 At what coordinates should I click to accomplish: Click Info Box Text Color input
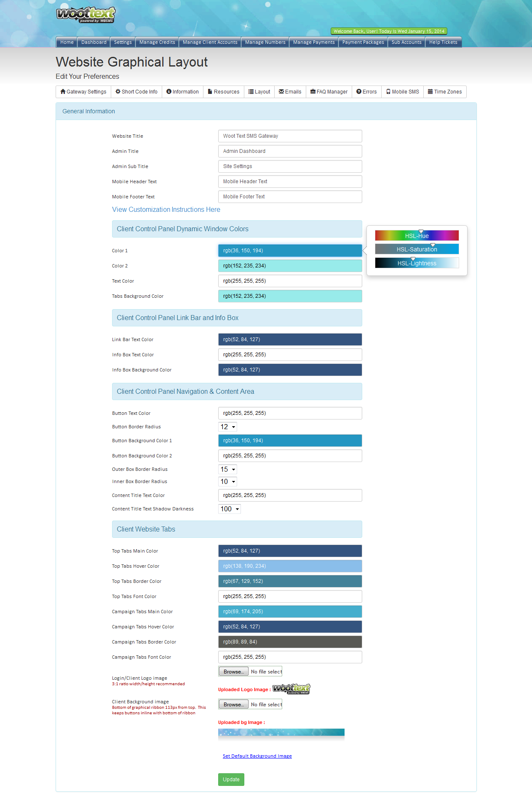290,355
